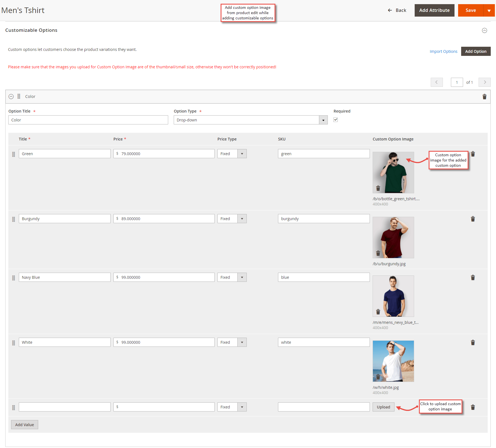
Task: Go to next options page
Action: click(x=485, y=82)
